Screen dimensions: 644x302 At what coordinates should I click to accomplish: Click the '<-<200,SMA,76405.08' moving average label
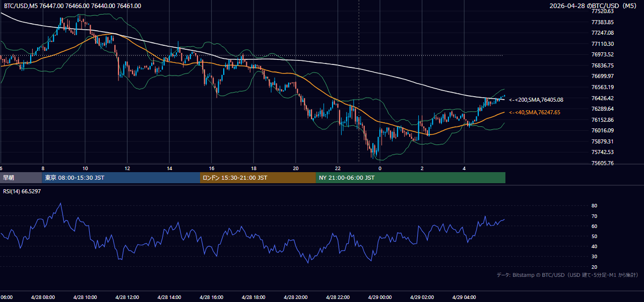(536, 100)
